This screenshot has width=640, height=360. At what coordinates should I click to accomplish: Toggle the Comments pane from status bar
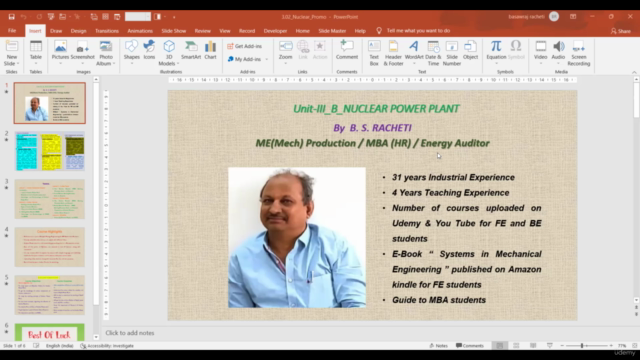470,346
